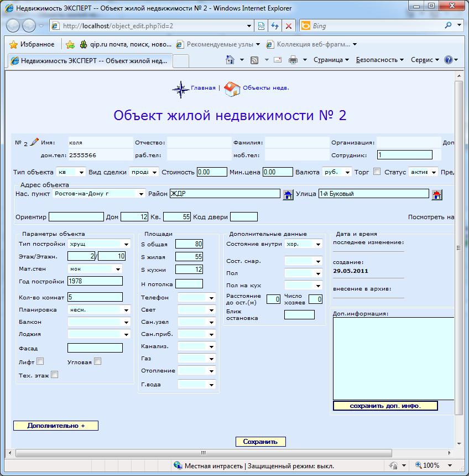This screenshot has height=476, width=469.
Task: Open the Страница menu
Action: pyautogui.click(x=331, y=60)
